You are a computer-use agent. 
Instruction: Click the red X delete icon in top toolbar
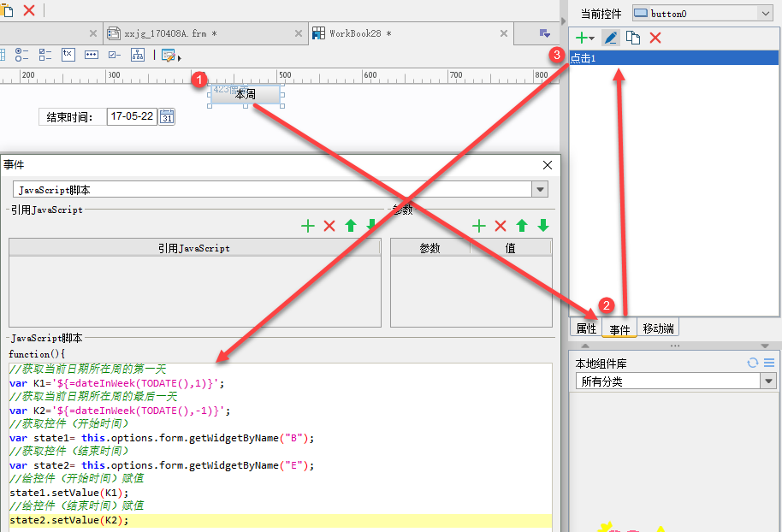[29, 10]
